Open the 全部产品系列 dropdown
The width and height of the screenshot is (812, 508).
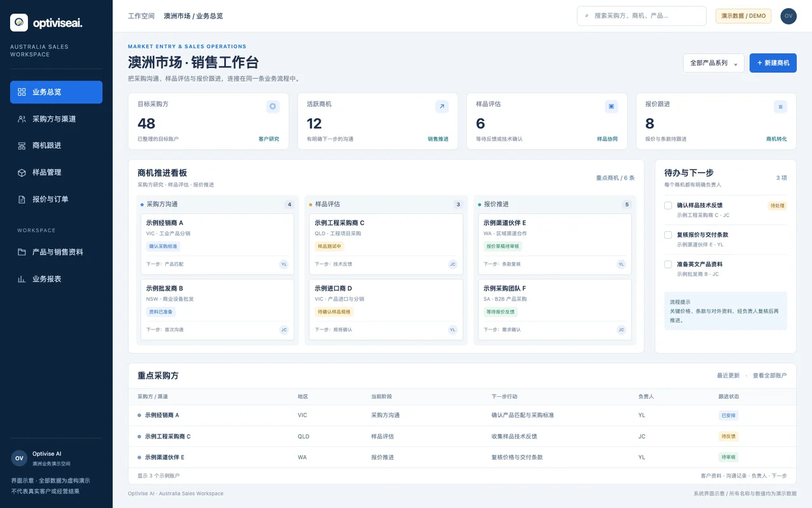coord(714,63)
